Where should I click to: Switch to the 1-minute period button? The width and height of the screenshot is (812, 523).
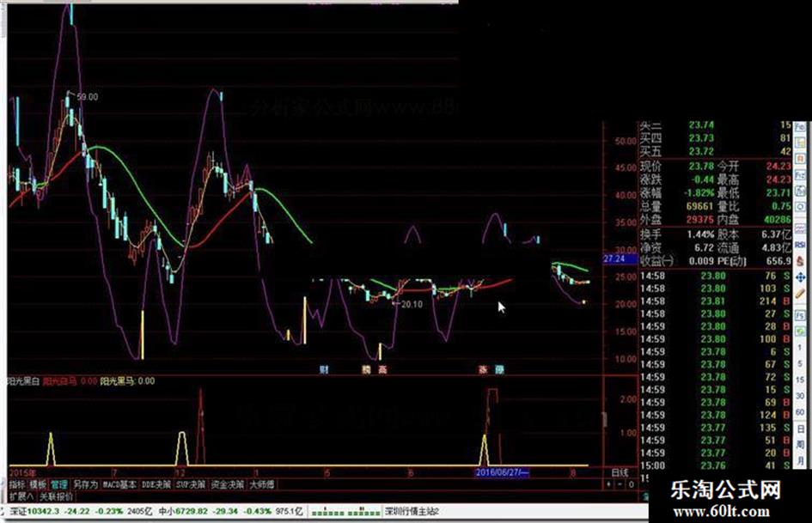click(800, 348)
